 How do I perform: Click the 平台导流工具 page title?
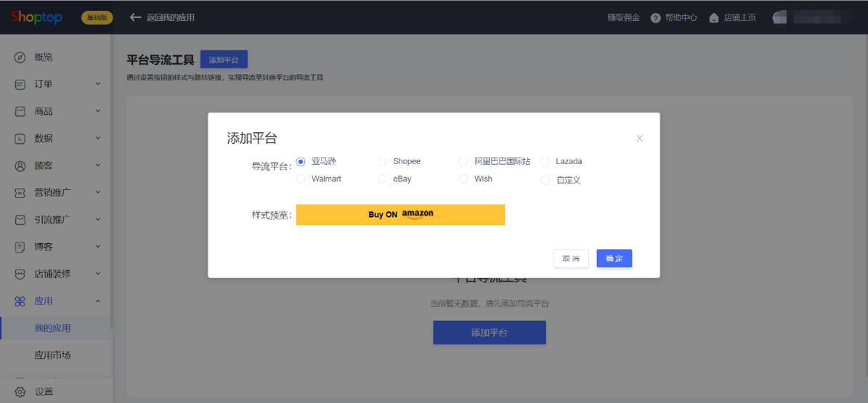click(x=160, y=60)
